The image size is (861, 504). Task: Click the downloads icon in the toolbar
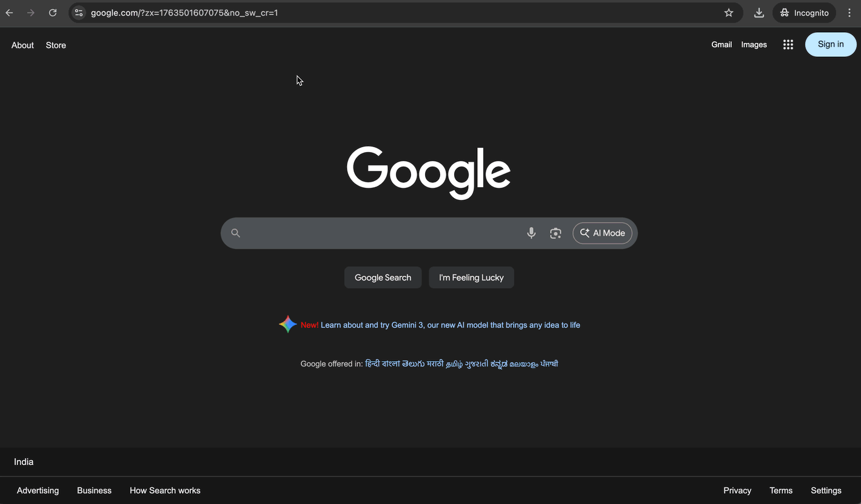point(759,12)
